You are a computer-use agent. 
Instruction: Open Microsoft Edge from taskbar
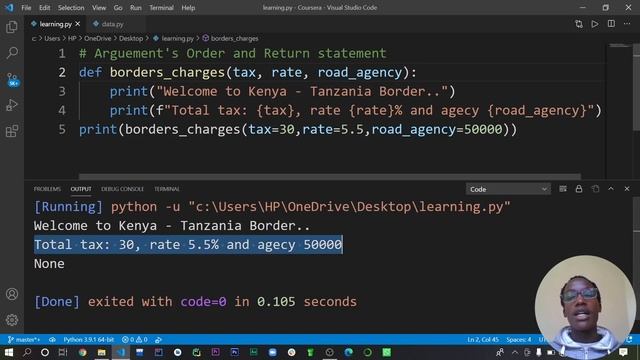pos(349,352)
